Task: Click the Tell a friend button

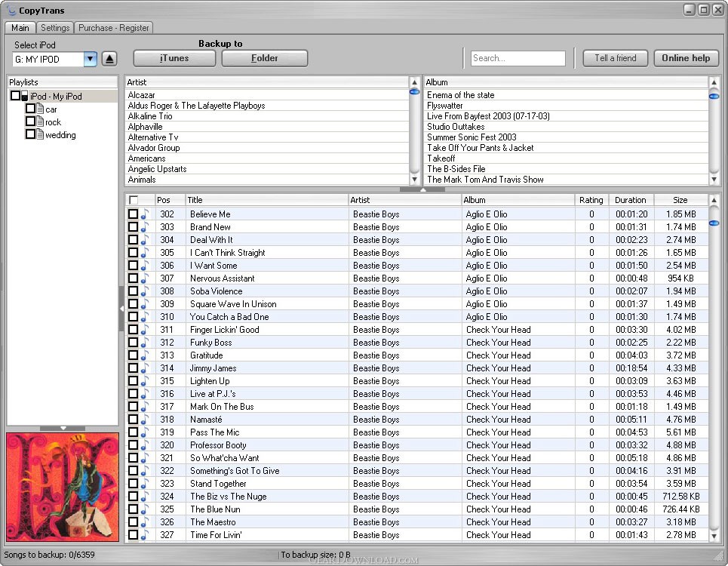Action: coord(615,59)
